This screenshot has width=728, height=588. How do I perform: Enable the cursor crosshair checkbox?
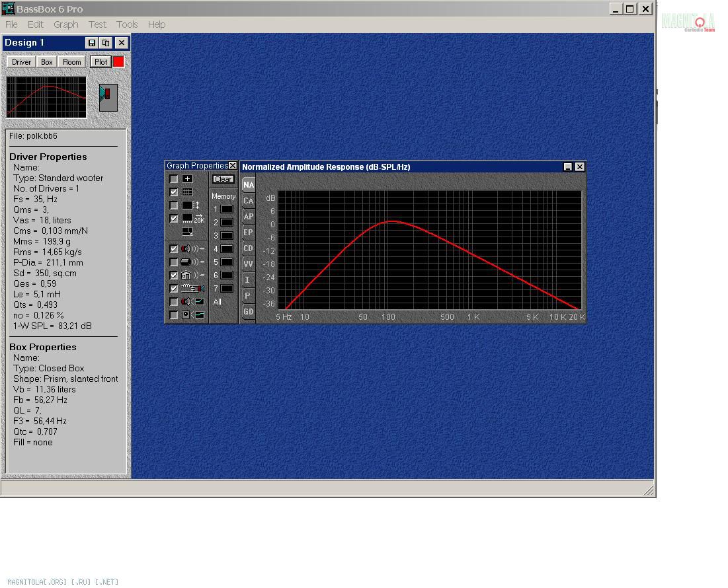point(174,179)
